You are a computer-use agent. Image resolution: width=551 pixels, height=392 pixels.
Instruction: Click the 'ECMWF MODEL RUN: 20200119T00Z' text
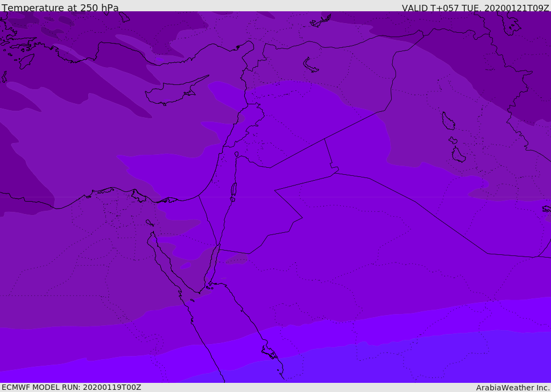click(x=72, y=387)
